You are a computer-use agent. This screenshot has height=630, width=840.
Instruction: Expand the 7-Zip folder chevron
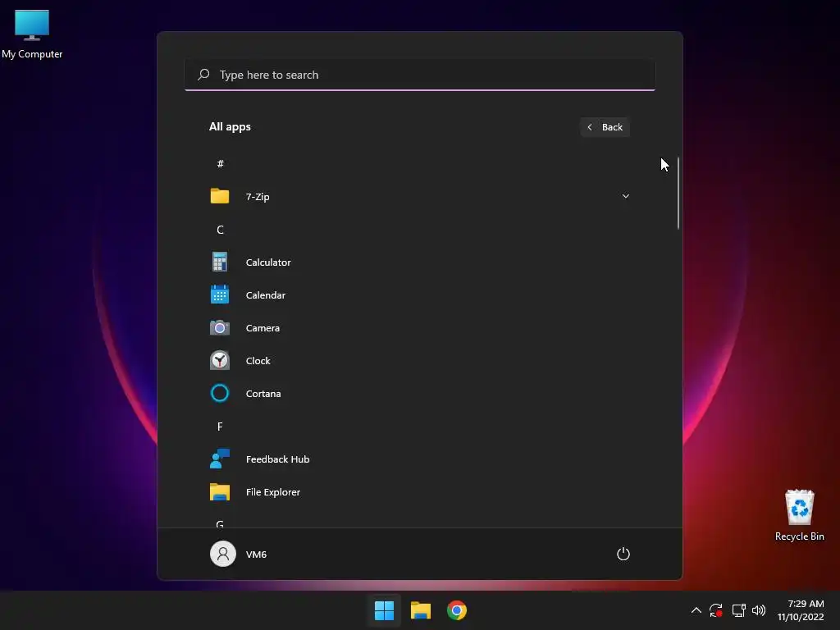(625, 196)
